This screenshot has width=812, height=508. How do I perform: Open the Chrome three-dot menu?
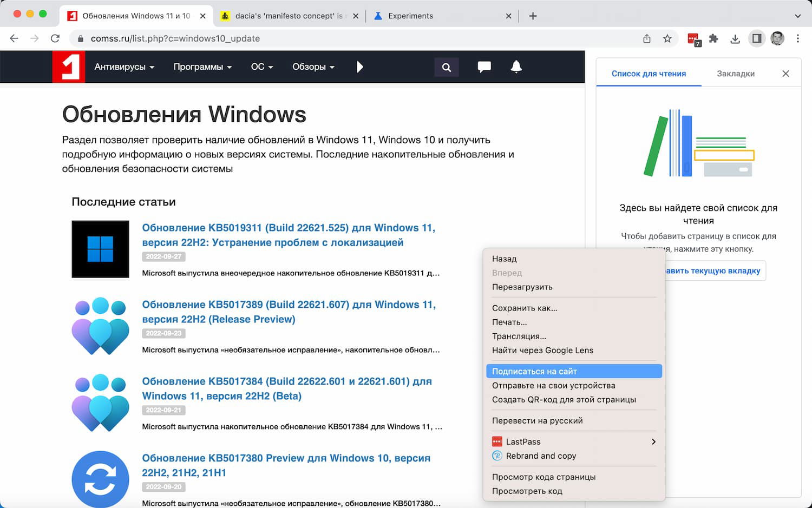[798, 38]
